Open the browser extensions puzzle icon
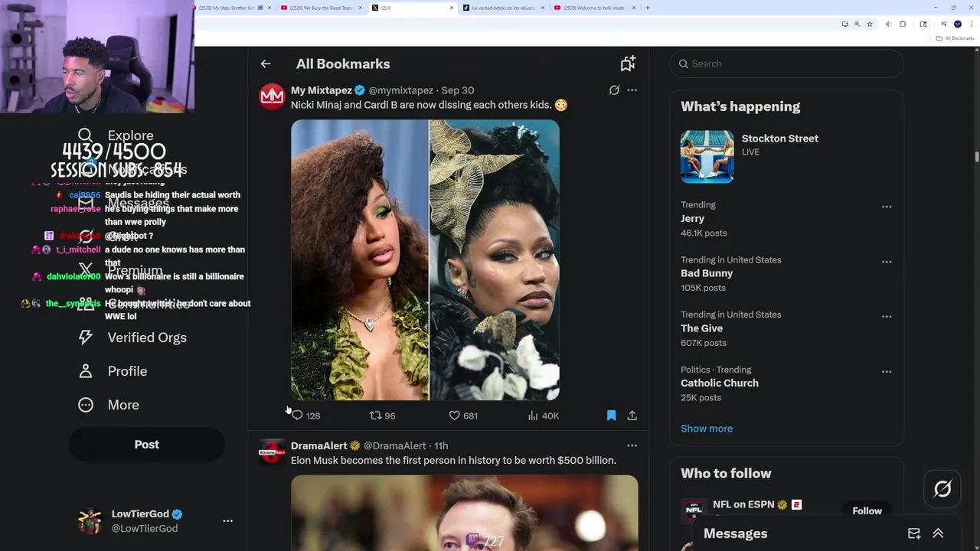This screenshot has height=551, width=980. click(x=903, y=24)
